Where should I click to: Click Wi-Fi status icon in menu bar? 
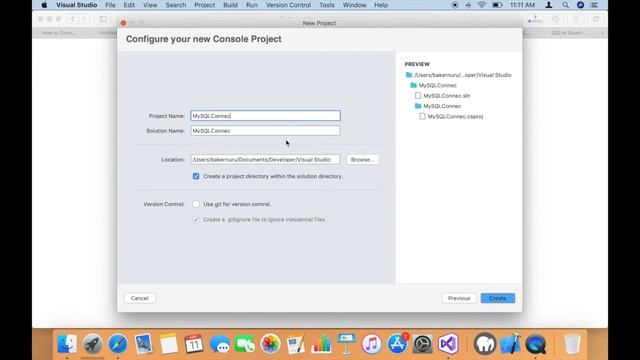pyautogui.click(x=482, y=5)
